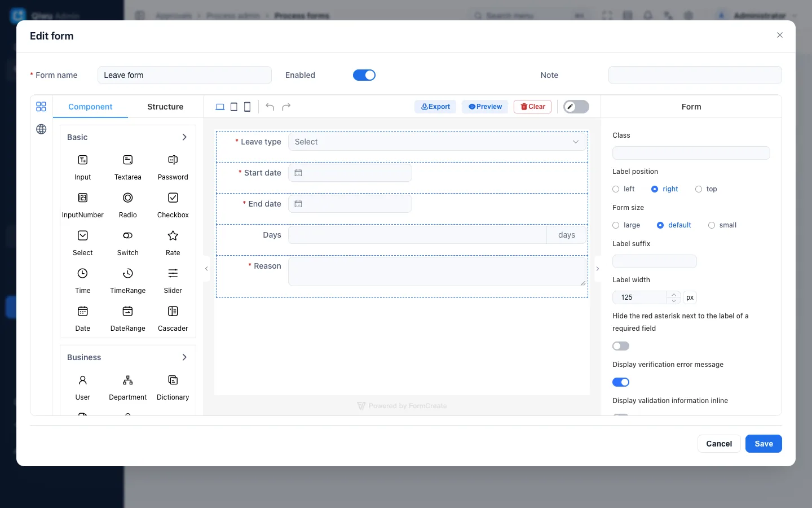The image size is (812, 508).
Task: Add a Department business component
Action: [x=128, y=387]
